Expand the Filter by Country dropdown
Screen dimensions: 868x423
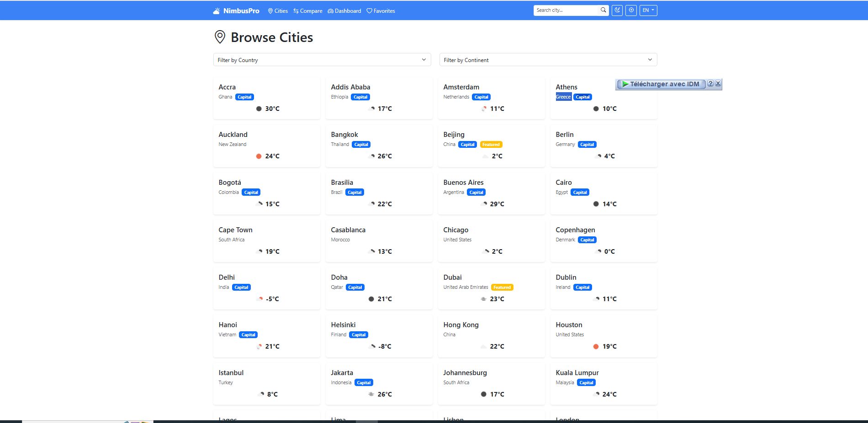click(x=322, y=60)
